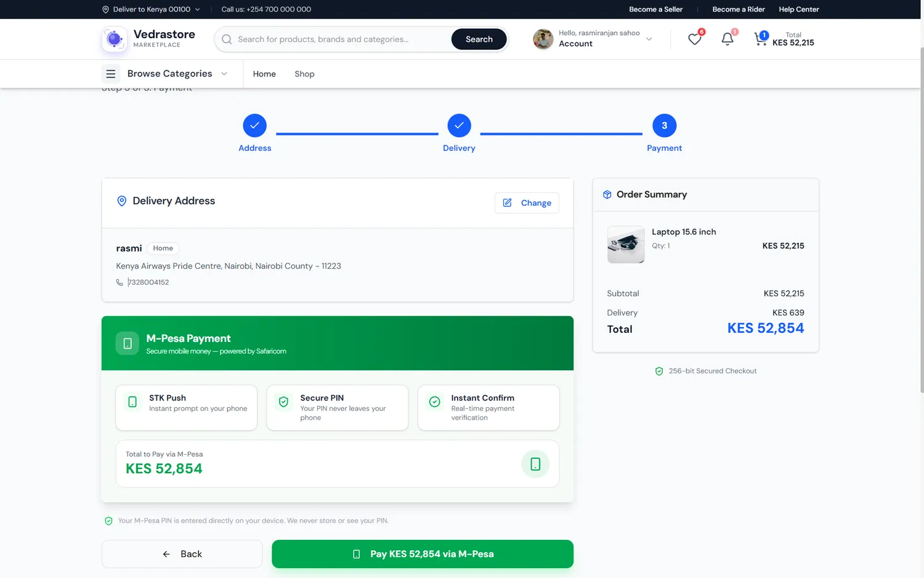This screenshot has width=924, height=578.
Task: Click the Call us +254 700 000 000 text
Action: (x=266, y=9)
